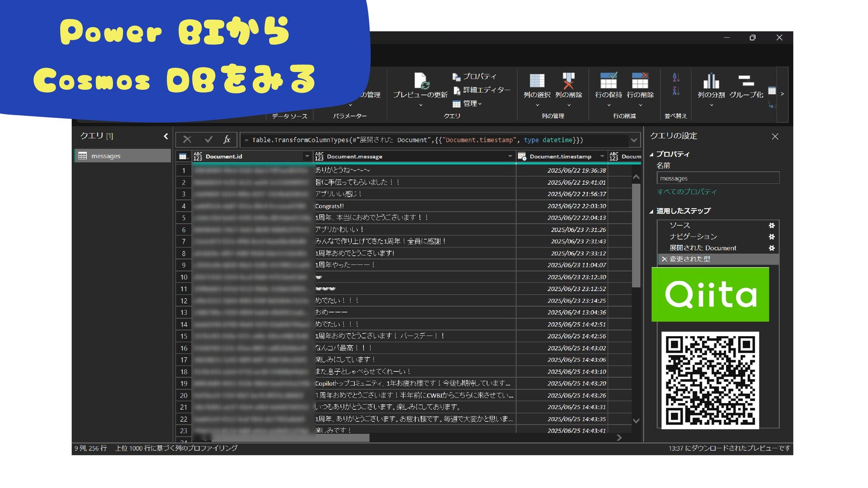Viewport: 868px width, 488px height.
Task: Sort ascending with the A-Z icon
Action: [x=676, y=77]
